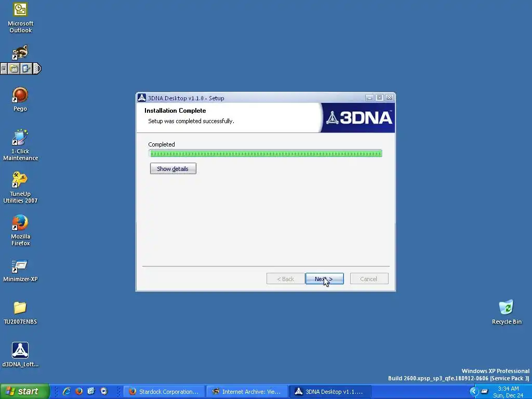532x399 pixels.
Task: Launch Mozilla Firefox from the desktop icon
Action: [x=20, y=230]
